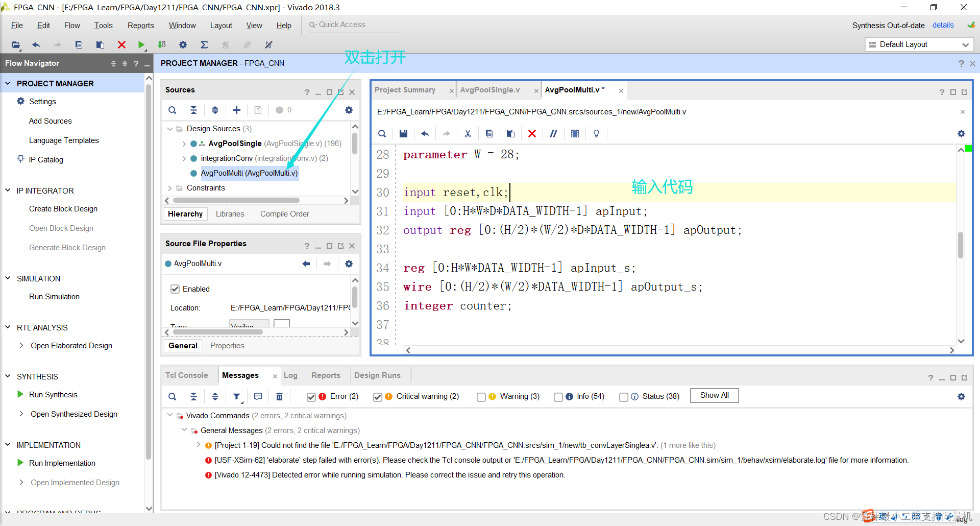Toggle the Critical warning (2) checkbox
Screen dimensions: 980x526
click(x=377, y=397)
